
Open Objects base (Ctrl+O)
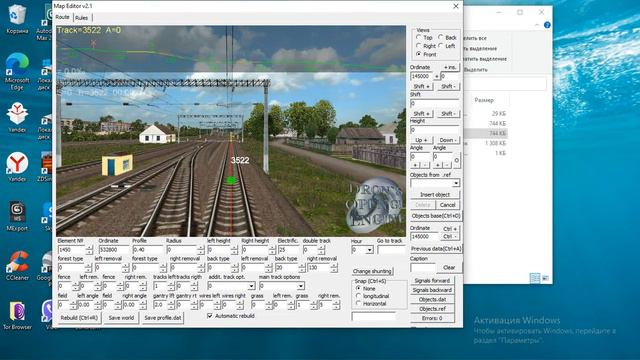coord(436,216)
